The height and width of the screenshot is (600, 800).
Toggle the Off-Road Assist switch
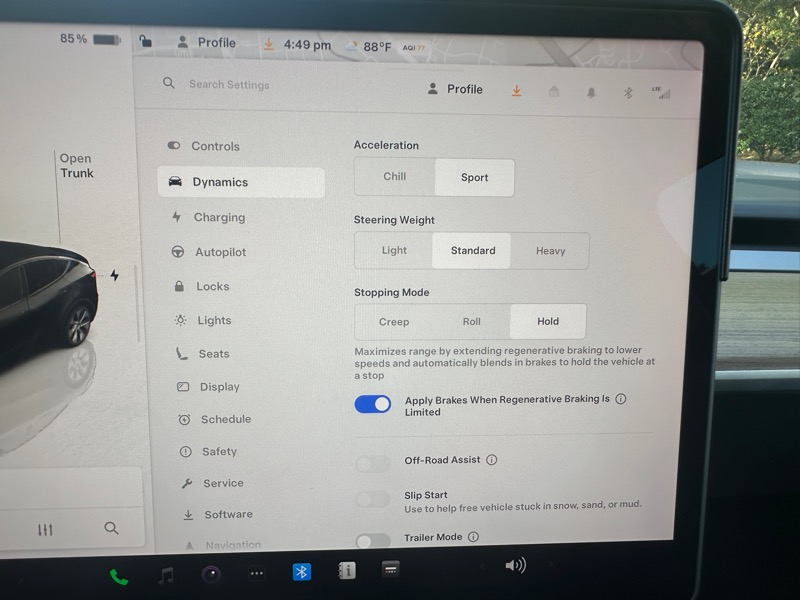[373, 463]
